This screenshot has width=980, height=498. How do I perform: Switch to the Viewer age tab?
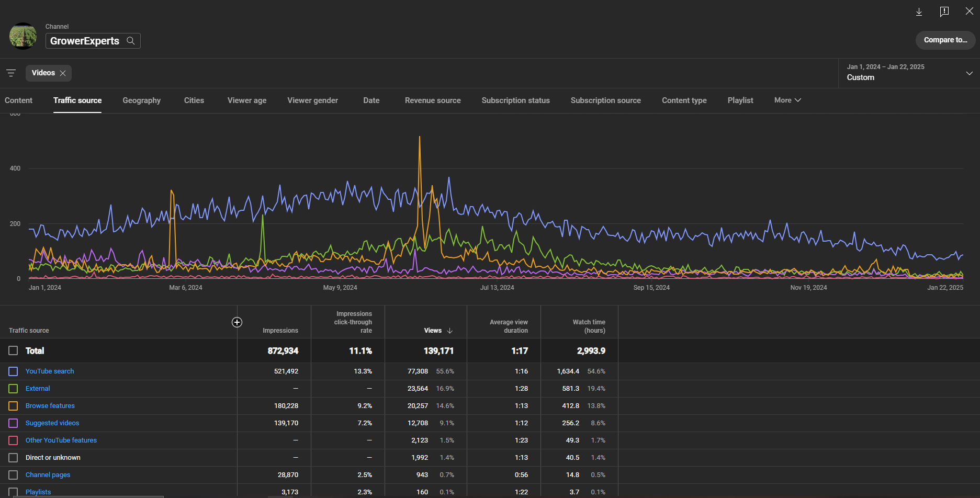(x=247, y=100)
